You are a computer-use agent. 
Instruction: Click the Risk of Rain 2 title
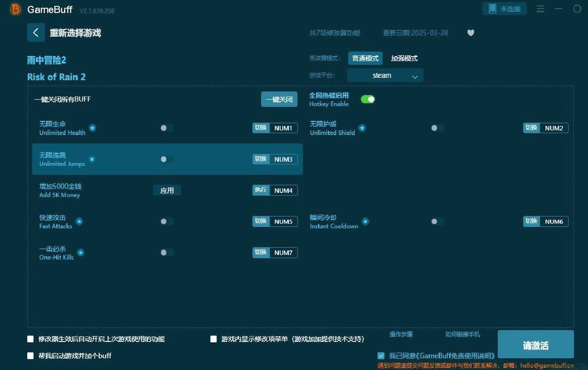coord(56,77)
